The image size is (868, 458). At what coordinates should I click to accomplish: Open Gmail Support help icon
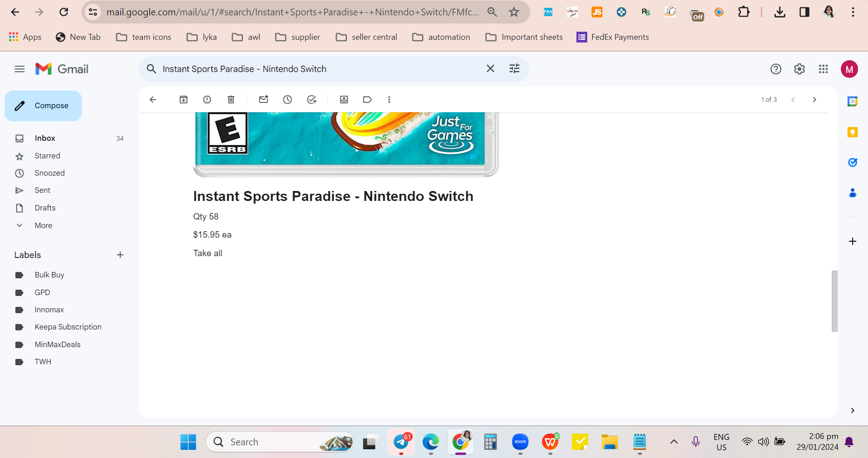pyautogui.click(x=776, y=69)
